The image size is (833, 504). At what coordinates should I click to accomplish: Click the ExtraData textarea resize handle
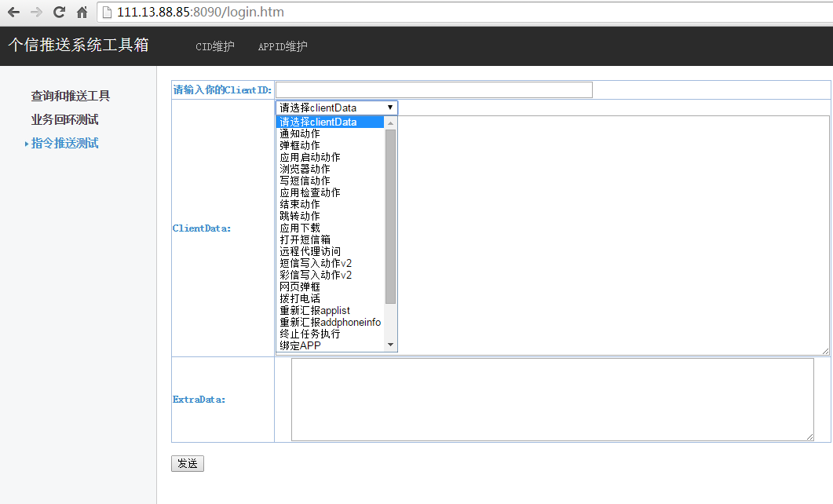pos(809,437)
